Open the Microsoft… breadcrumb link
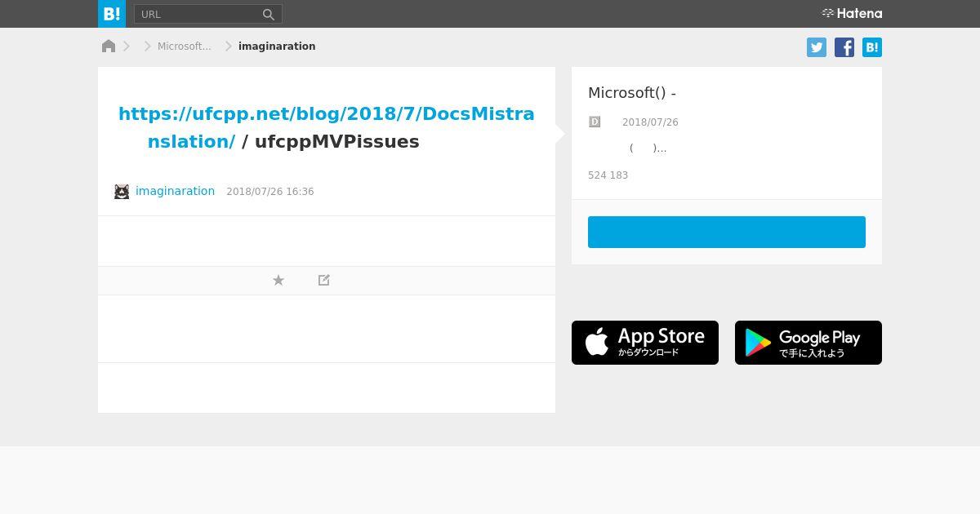This screenshot has width=980, height=514. coord(185,47)
